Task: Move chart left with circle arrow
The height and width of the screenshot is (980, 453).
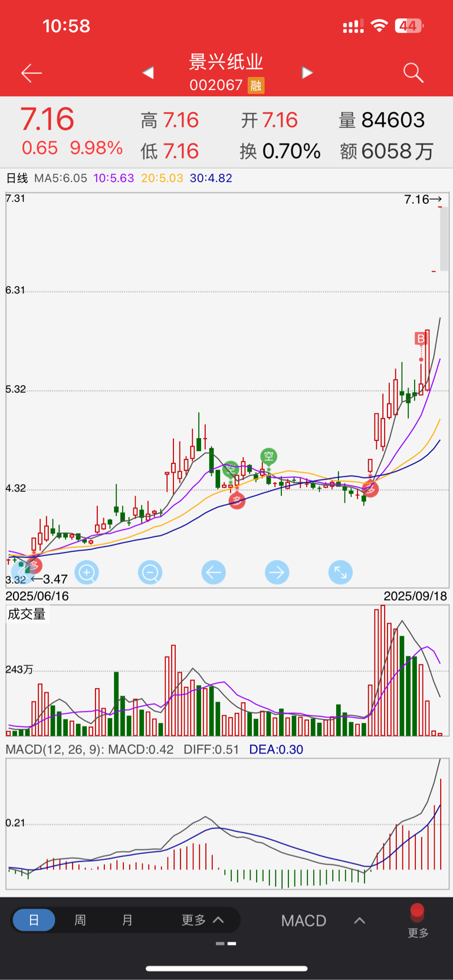Action: tap(214, 573)
